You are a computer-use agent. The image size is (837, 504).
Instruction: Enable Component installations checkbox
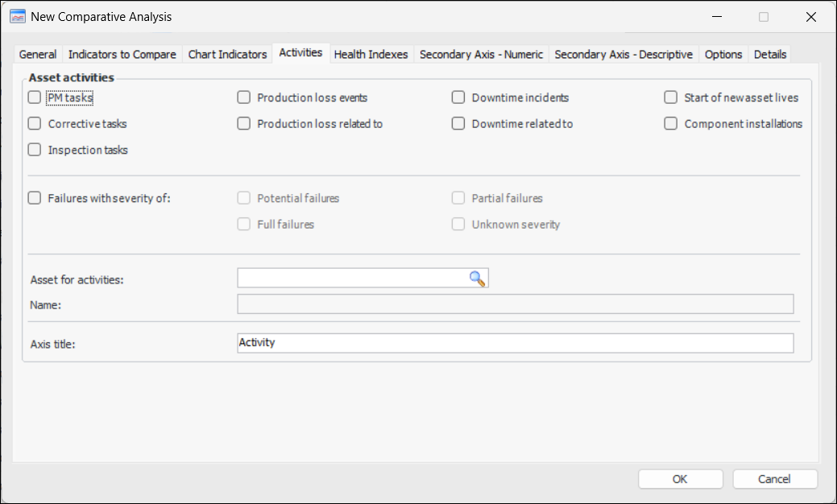pyautogui.click(x=671, y=124)
